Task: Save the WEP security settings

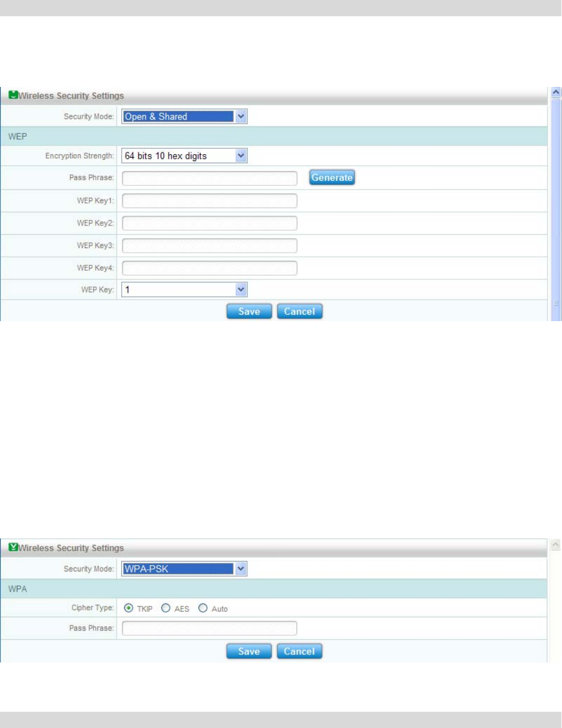Action: (x=249, y=311)
